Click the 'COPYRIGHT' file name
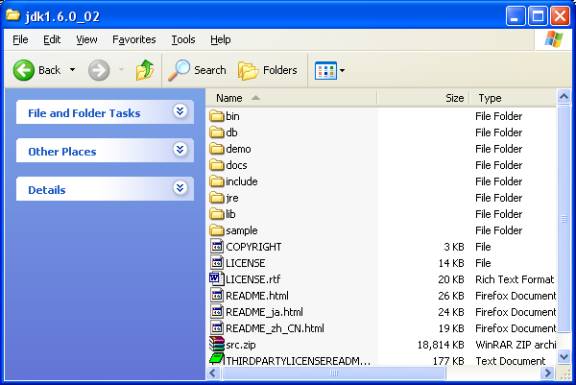 click(x=254, y=247)
